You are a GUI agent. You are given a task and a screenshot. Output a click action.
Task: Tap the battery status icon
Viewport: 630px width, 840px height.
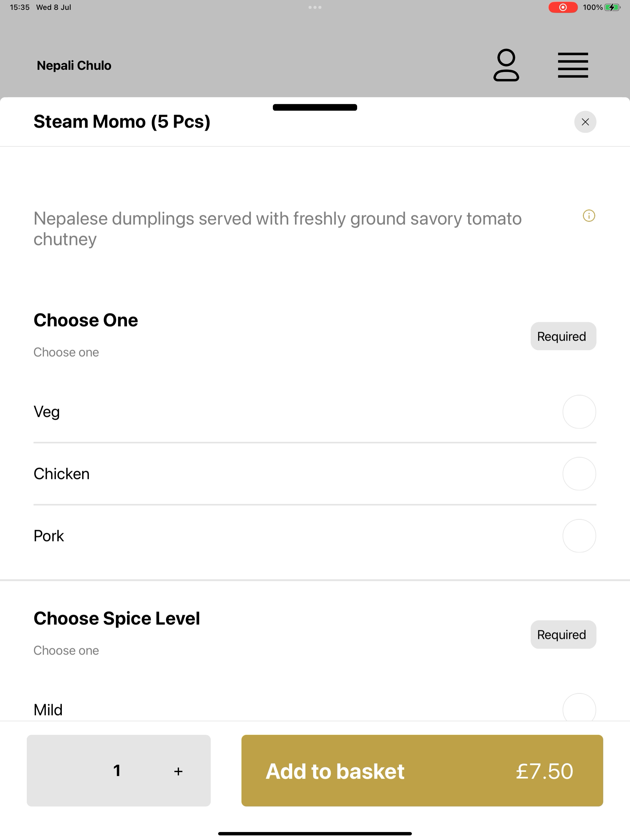tap(612, 7)
